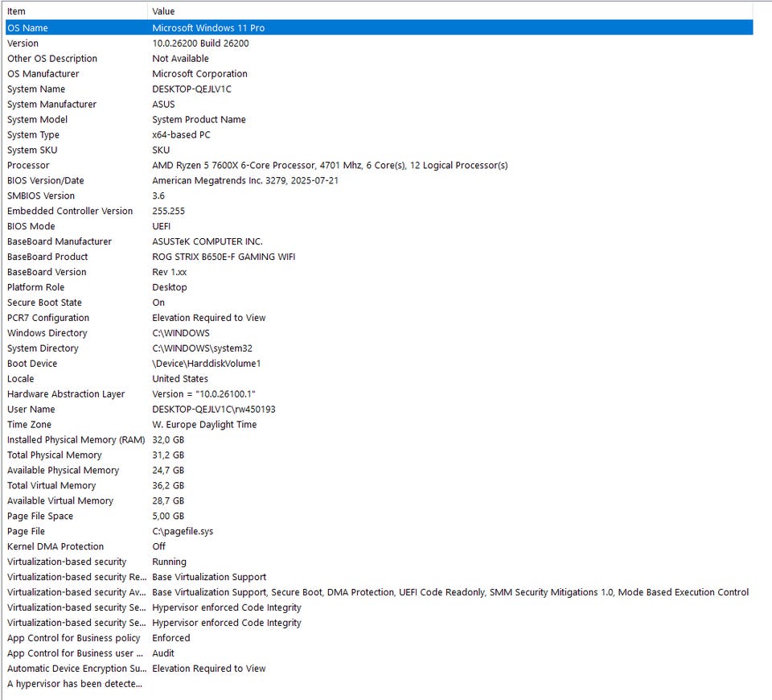Click the "System SKU" item label
Image resolution: width=772 pixels, height=700 pixels.
point(32,150)
